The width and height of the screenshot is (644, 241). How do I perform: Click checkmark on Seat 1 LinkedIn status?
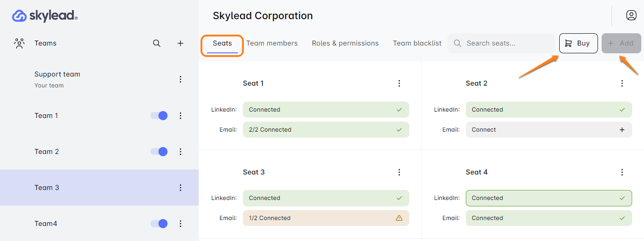click(399, 110)
